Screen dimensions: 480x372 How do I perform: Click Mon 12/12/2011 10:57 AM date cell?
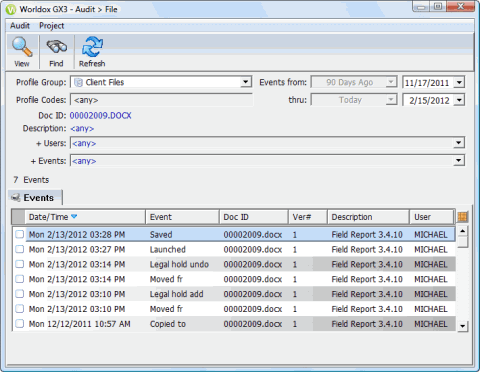pyautogui.click(x=80, y=324)
